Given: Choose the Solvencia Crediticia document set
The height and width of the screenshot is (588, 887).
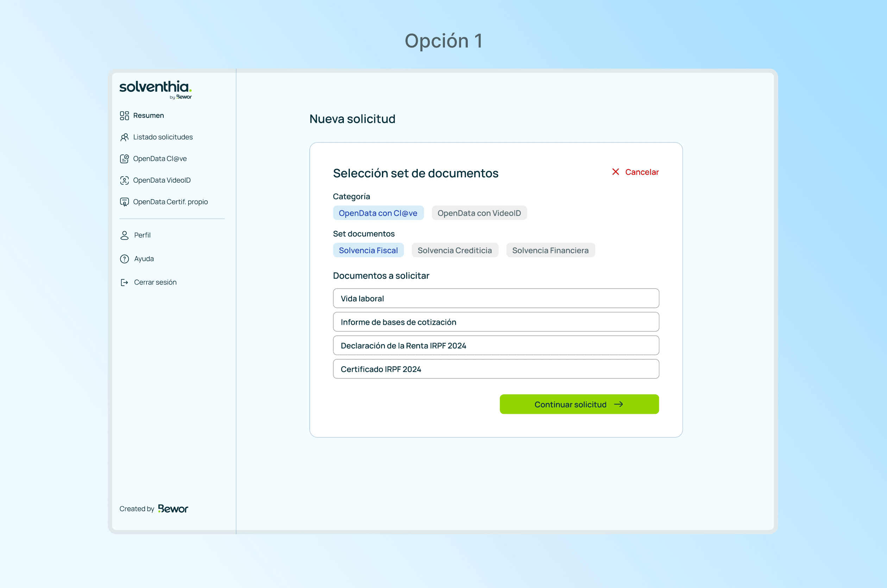Looking at the screenshot, I should click(454, 250).
